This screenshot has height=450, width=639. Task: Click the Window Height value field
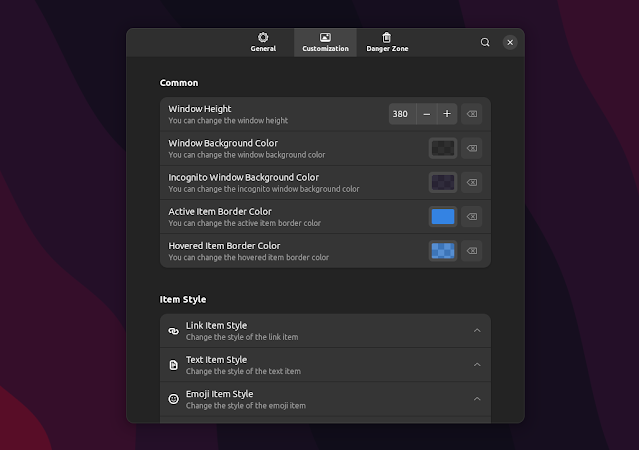(401, 114)
